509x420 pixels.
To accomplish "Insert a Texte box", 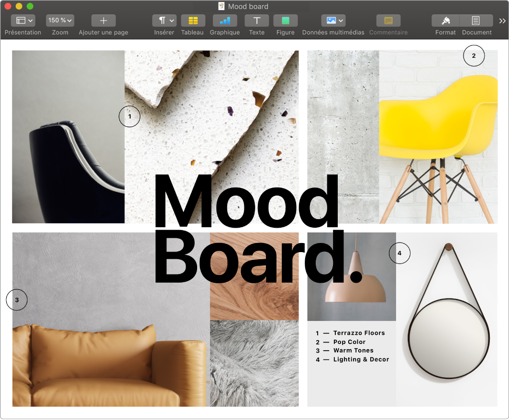I will 256,21.
